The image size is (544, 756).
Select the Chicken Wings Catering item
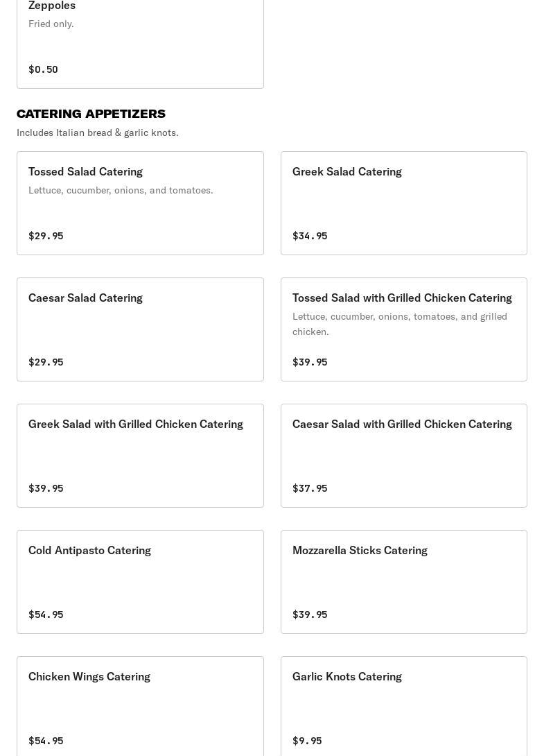pyautogui.click(x=89, y=676)
